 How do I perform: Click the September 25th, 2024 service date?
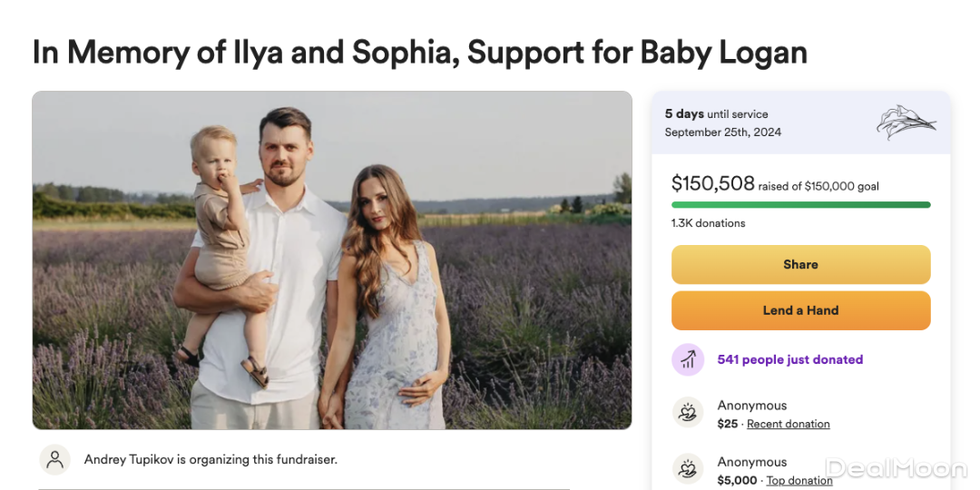(x=722, y=132)
